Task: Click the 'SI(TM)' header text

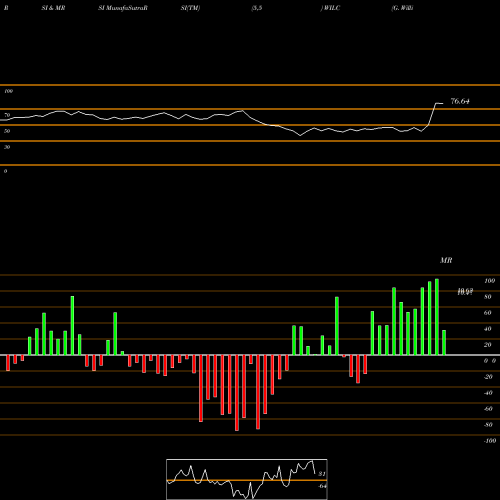Action: [190, 8]
